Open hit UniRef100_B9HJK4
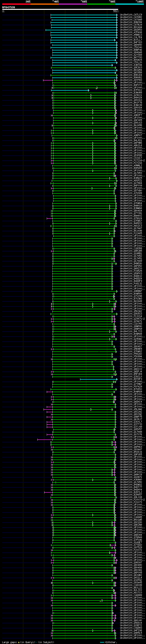The height and width of the screenshot is (644, 146). [x=131, y=75]
